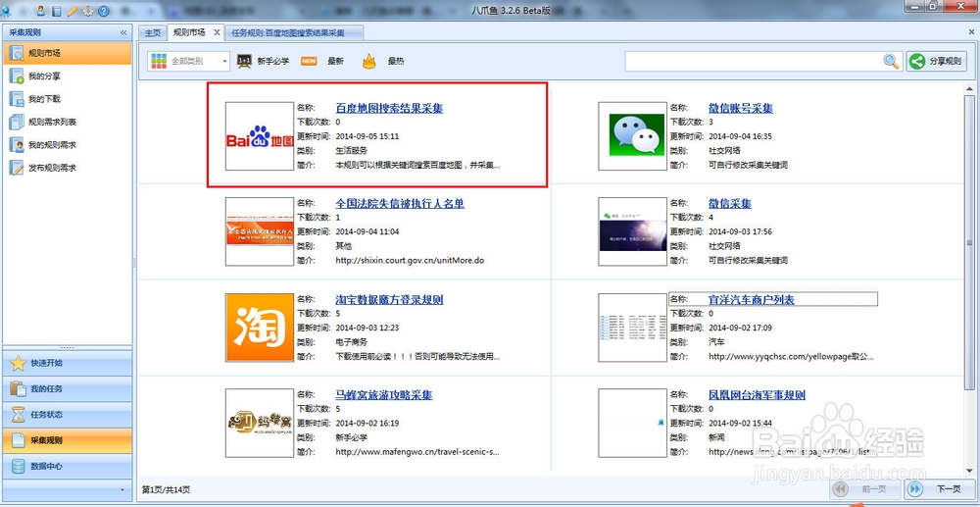Switch to the 主页 tab
This screenshot has width=980, height=507.
[x=153, y=33]
